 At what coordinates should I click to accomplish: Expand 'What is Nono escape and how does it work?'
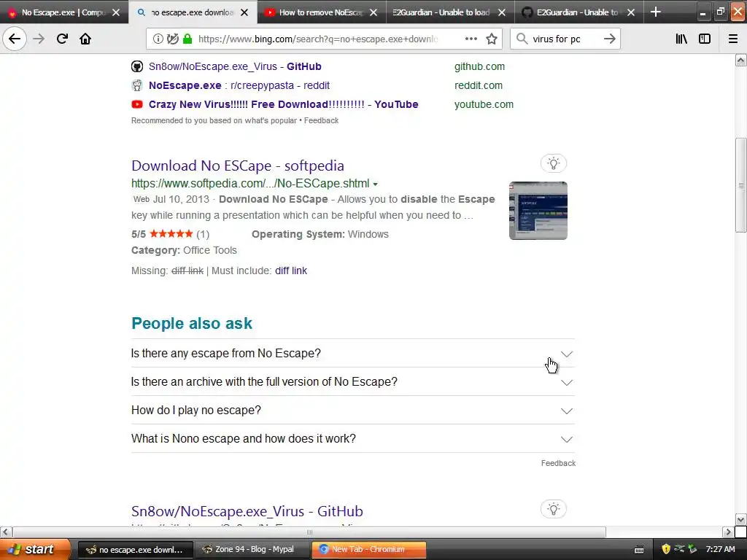point(352,438)
